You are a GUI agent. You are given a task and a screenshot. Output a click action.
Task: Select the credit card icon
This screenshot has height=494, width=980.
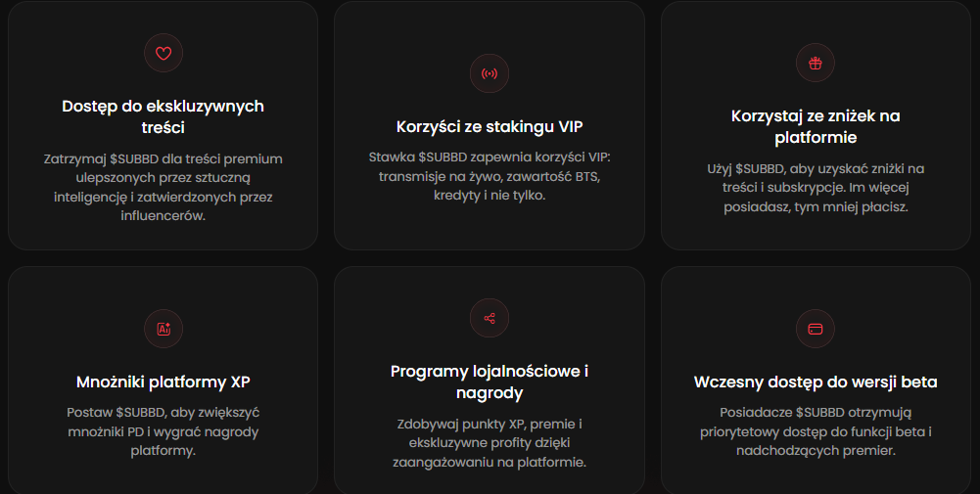click(816, 329)
